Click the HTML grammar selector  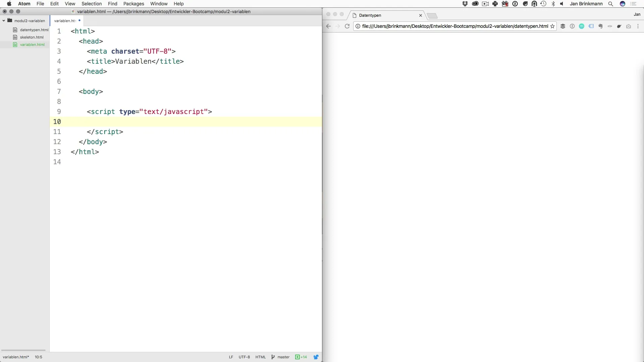(260, 357)
